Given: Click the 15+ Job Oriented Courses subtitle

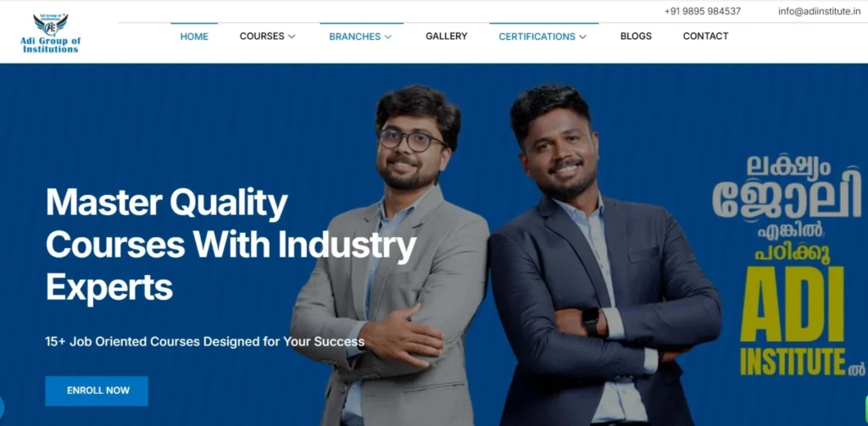Looking at the screenshot, I should [x=205, y=341].
